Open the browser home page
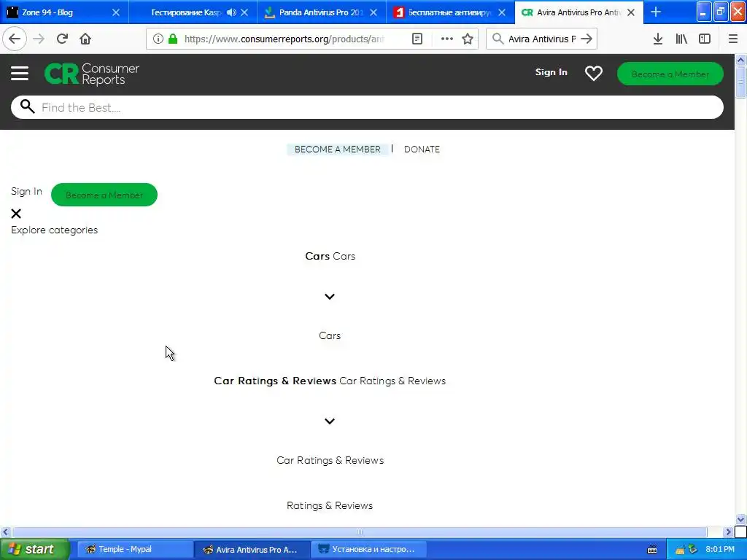Viewport: 747px width, 560px height. tap(85, 39)
